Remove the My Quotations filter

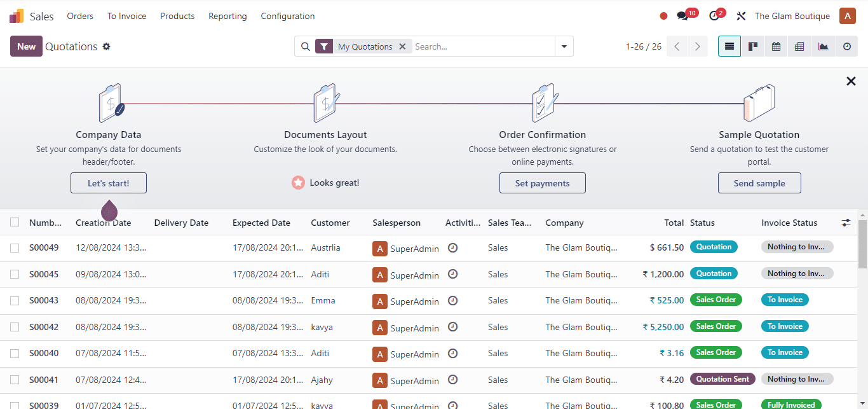pyautogui.click(x=402, y=46)
